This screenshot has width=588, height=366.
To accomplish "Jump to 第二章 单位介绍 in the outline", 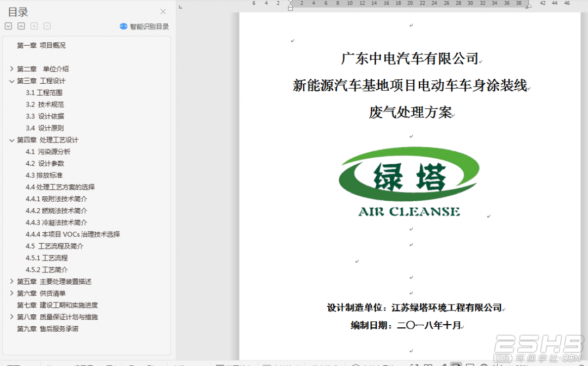I will click(x=43, y=69).
